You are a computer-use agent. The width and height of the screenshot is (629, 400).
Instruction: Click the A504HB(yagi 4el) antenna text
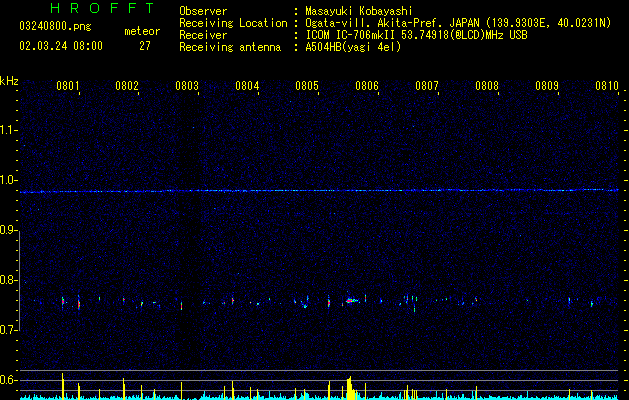[353, 47]
